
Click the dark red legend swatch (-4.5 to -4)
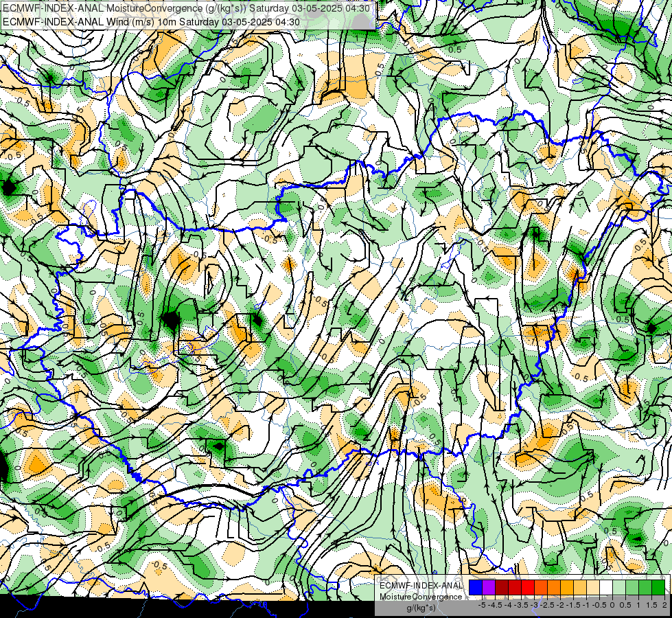pos(502,587)
